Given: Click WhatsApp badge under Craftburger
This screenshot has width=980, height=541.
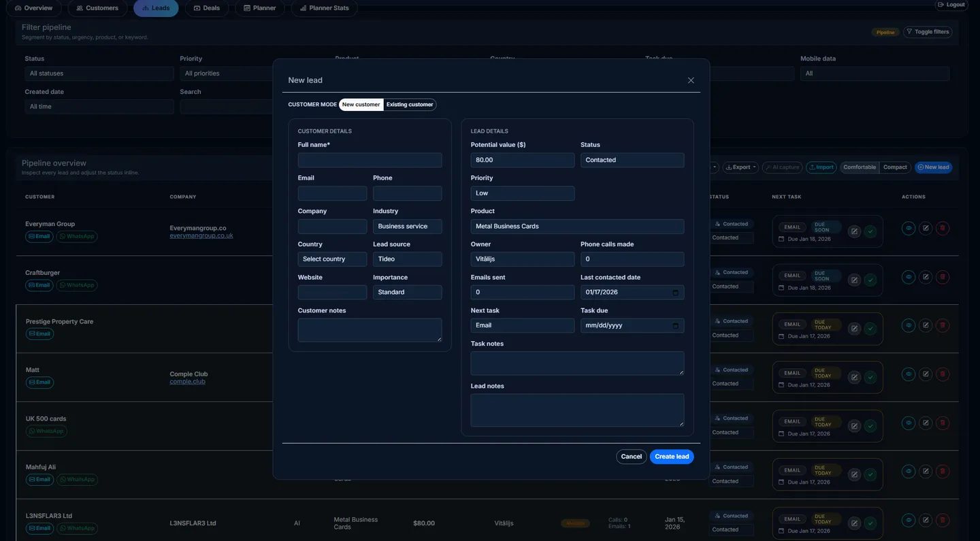Looking at the screenshot, I should (x=77, y=285).
